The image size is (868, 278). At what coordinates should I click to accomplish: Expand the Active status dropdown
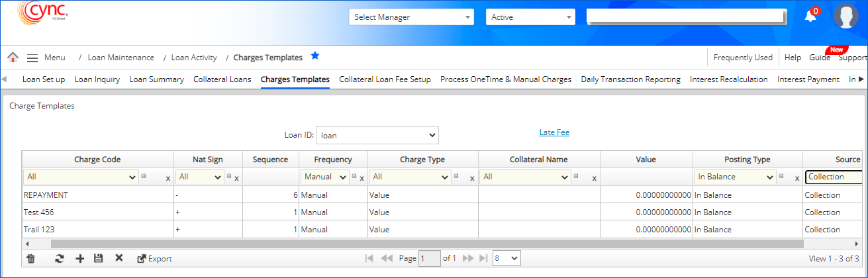530,17
